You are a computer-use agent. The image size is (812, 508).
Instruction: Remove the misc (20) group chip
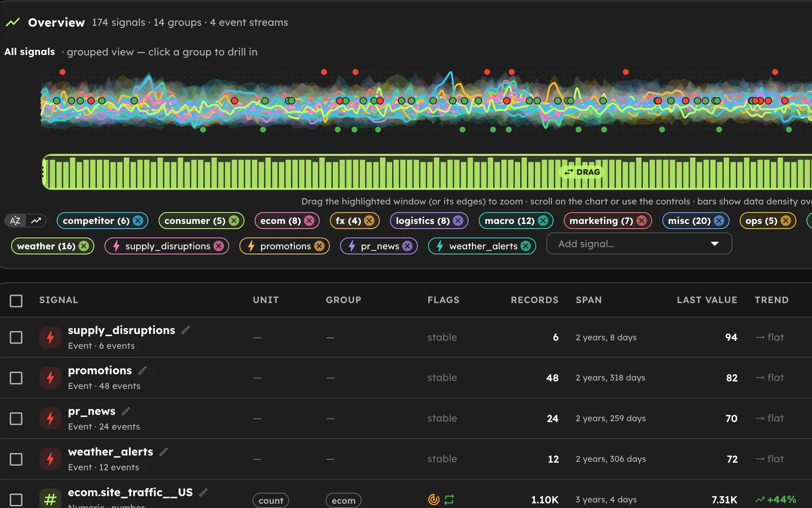[719, 220]
